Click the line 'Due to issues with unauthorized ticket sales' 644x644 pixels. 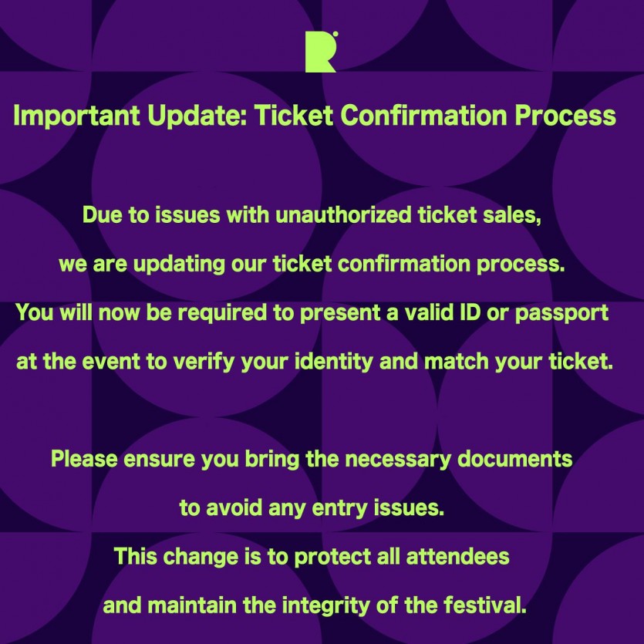(312, 214)
